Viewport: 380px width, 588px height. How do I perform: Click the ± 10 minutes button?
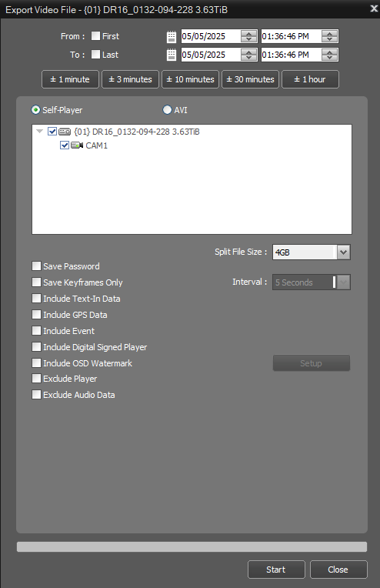pos(190,79)
